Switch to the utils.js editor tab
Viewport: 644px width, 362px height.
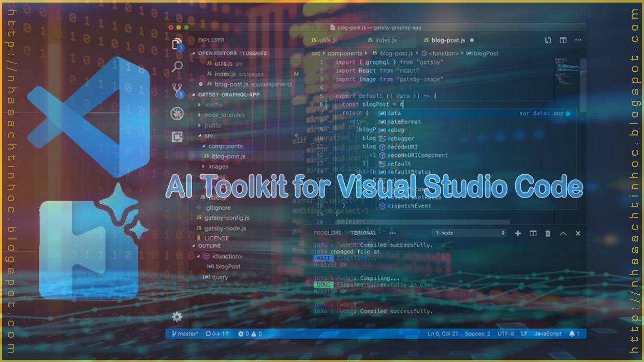click(x=324, y=40)
